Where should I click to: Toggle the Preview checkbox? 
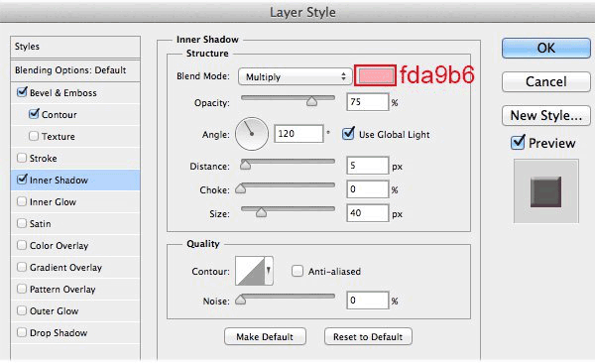point(518,143)
